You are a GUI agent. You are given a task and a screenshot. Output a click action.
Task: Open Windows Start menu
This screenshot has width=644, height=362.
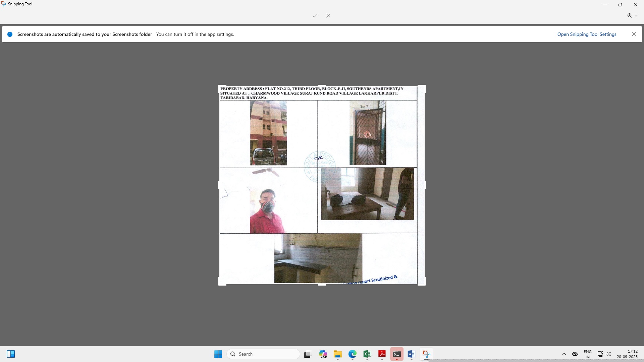[x=218, y=354]
